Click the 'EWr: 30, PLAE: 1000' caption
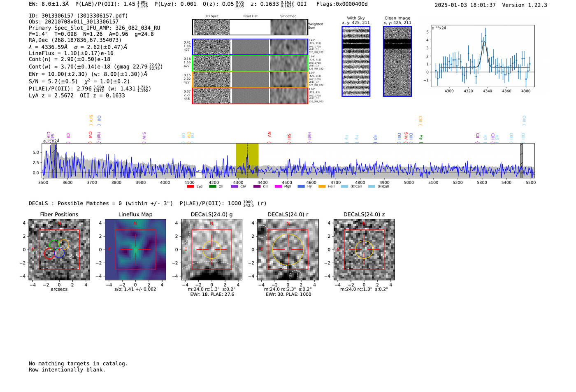 pos(288,295)
